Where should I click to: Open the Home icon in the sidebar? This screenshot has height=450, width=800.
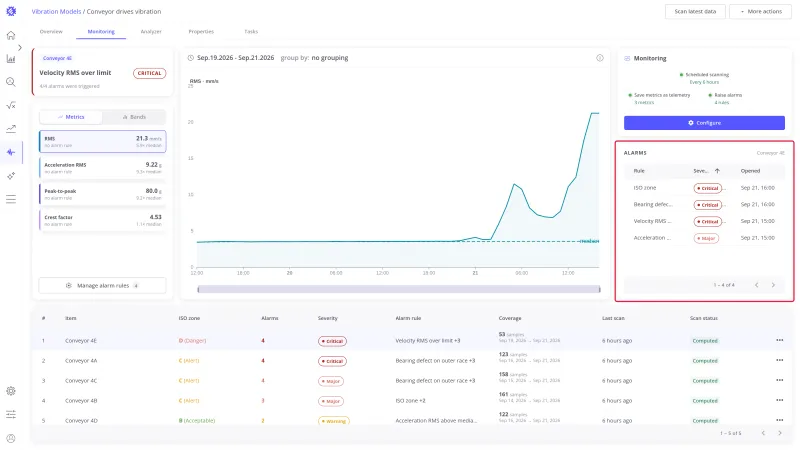tap(11, 35)
